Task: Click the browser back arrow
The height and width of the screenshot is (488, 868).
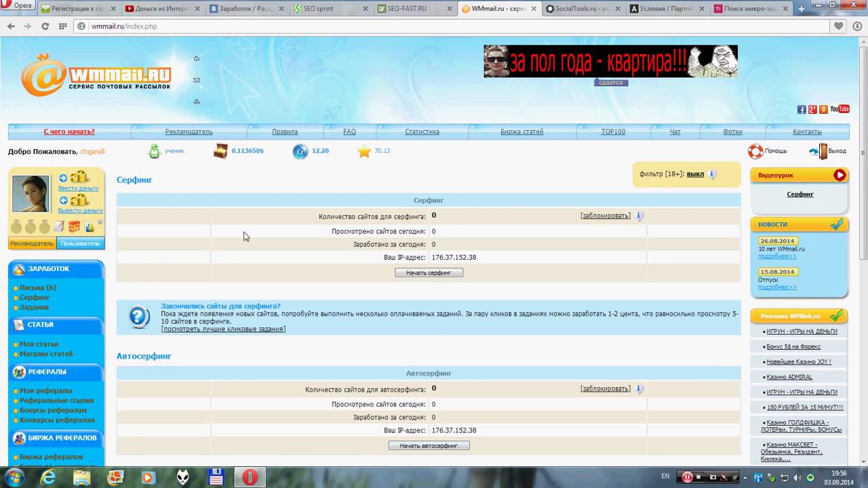Action: point(11,26)
